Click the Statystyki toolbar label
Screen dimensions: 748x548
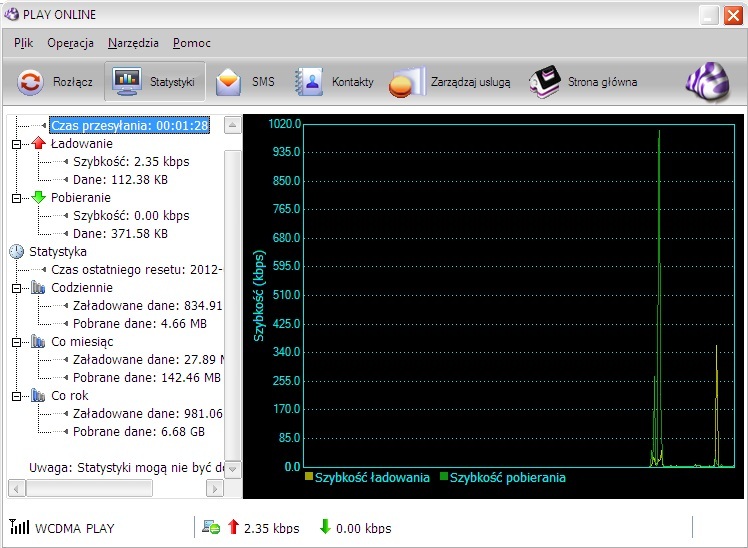pyautogui.click(x=172, y=82)
